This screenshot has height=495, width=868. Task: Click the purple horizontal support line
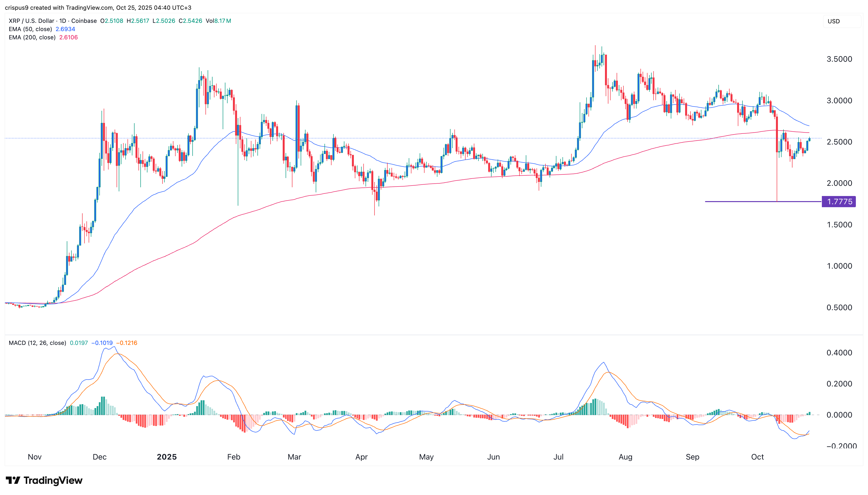(741, 202)
